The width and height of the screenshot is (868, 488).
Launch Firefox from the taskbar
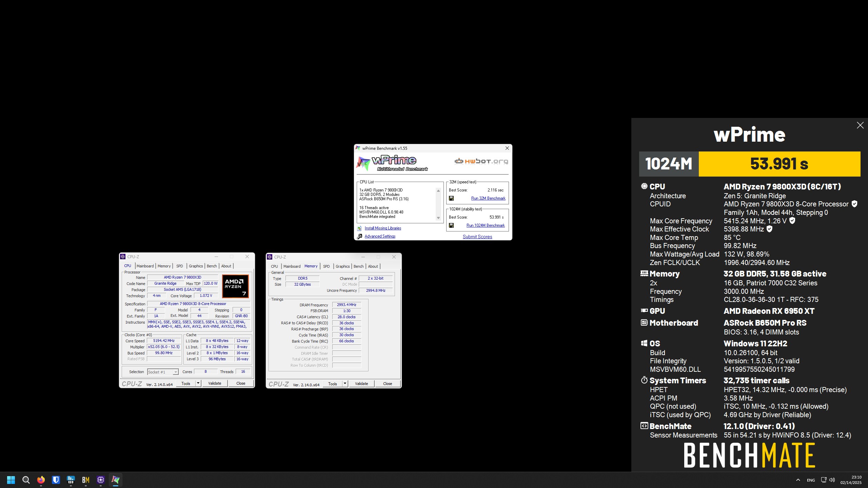tap(41, 480)
